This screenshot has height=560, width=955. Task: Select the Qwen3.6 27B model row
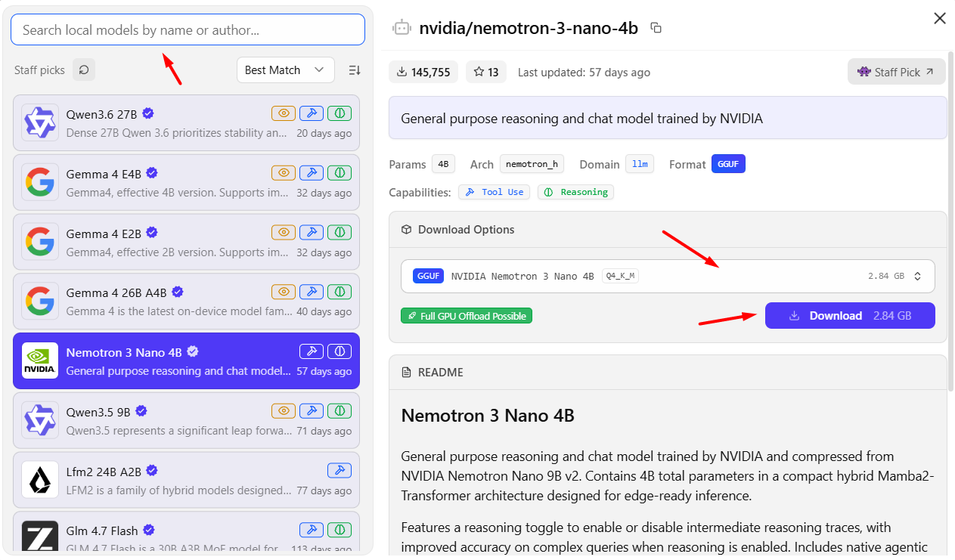[x=186, y=122]
